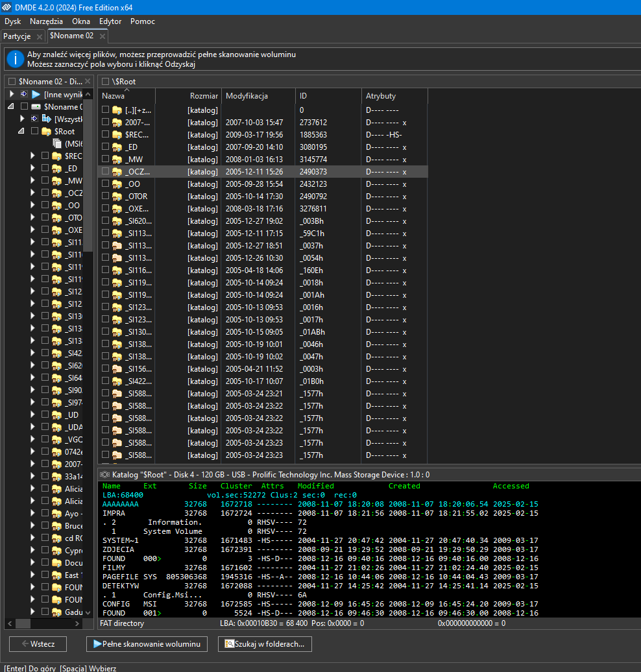
Task: Click the blue play icon beside Inne wyniki
Action: [x=36, y=94]
